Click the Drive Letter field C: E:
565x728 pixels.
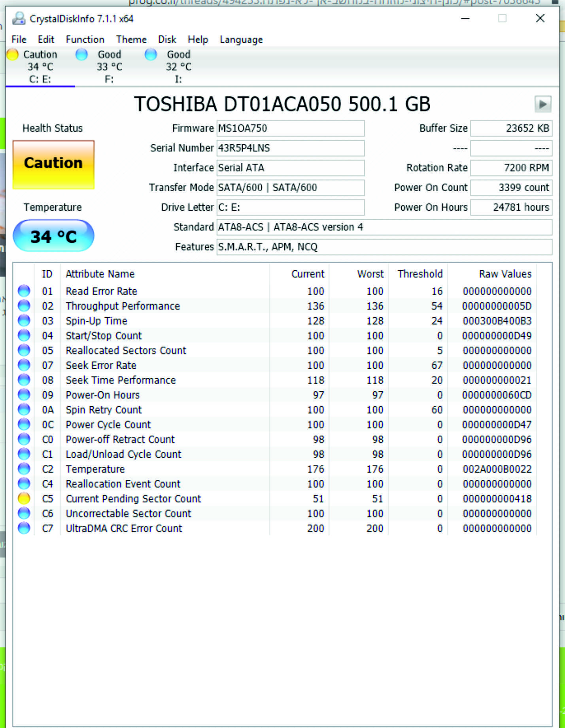click(x=290, y=207)
